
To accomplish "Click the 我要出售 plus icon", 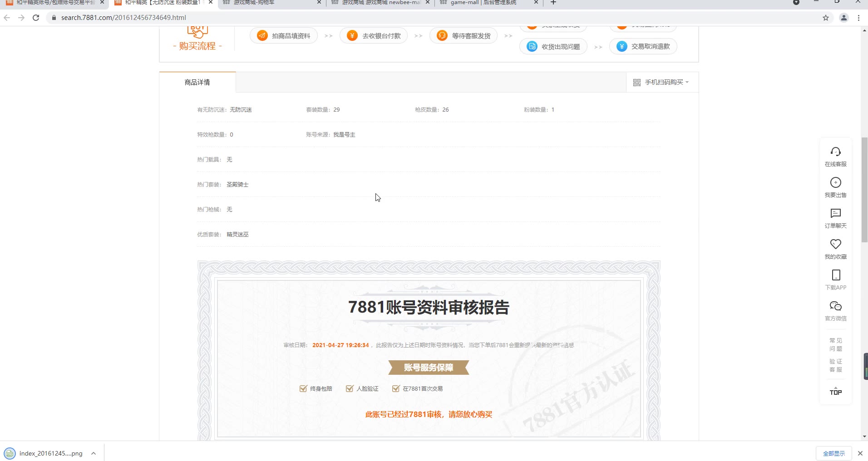I will [835, 182].
